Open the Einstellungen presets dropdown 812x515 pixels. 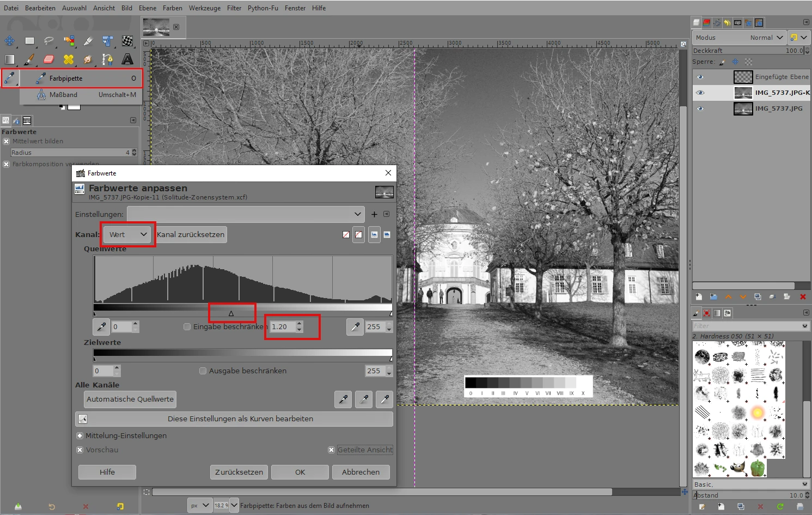click(x=246, y=214)
